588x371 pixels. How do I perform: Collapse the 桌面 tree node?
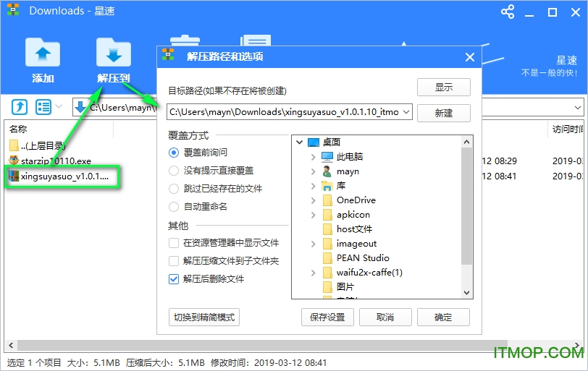point(299,142)
